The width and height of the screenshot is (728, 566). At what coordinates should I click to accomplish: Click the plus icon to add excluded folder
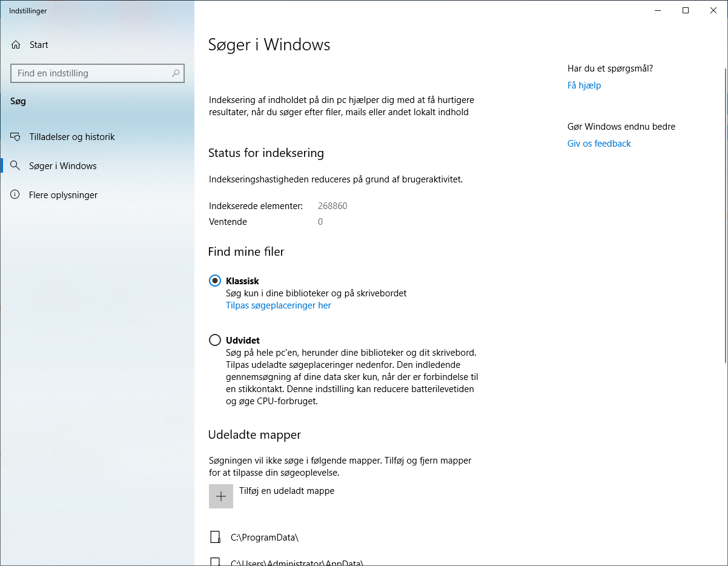coord(220,496)
